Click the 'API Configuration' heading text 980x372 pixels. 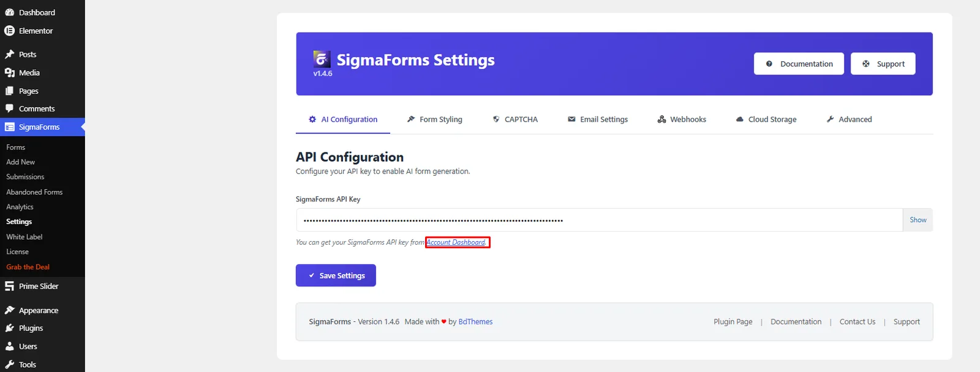[x=350, y=157]
